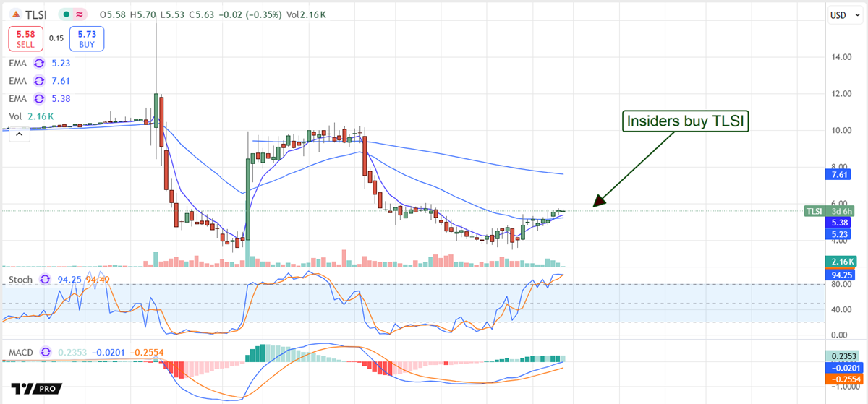Image resolution: width=868 pixels, height=404 pixels.
Task: Click the 7.61 EMA tag on price axis
Action: [x=836, y=175]
